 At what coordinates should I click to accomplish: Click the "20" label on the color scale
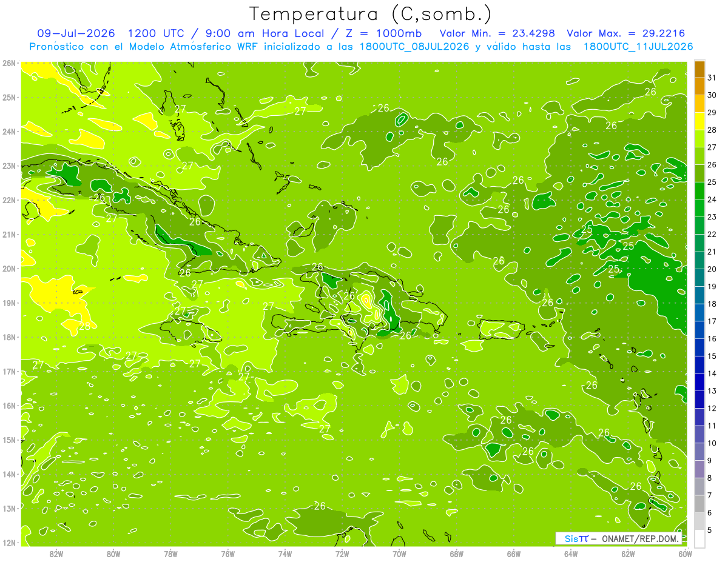pyautogui.click(x=712, y=269)
